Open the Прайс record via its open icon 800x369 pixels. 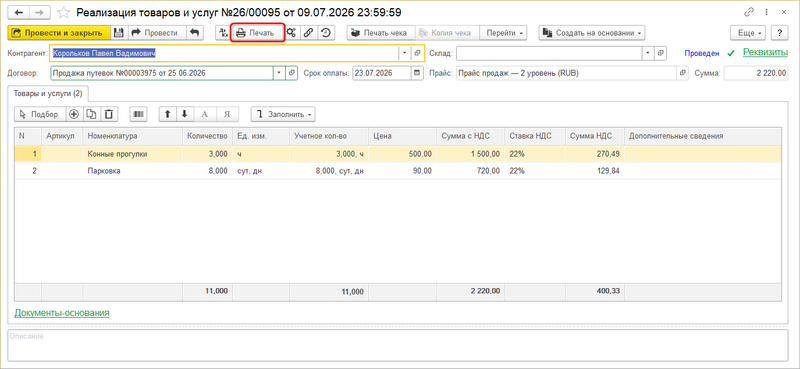tap(683, 73)
